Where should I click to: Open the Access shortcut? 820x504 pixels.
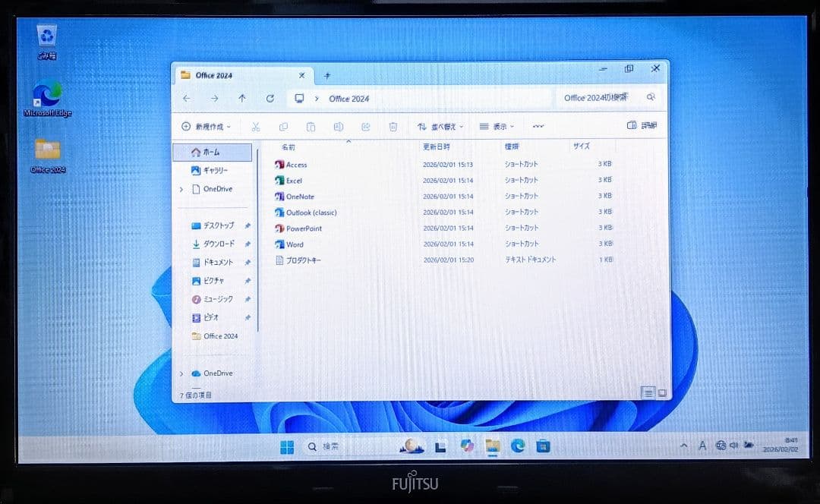pyautogui.click(x=295, y=165)
